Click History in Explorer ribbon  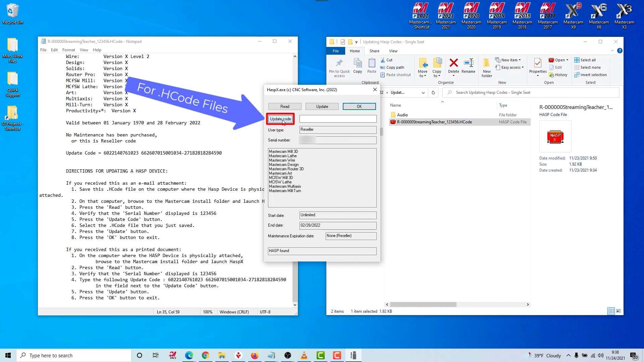[558, 75]
